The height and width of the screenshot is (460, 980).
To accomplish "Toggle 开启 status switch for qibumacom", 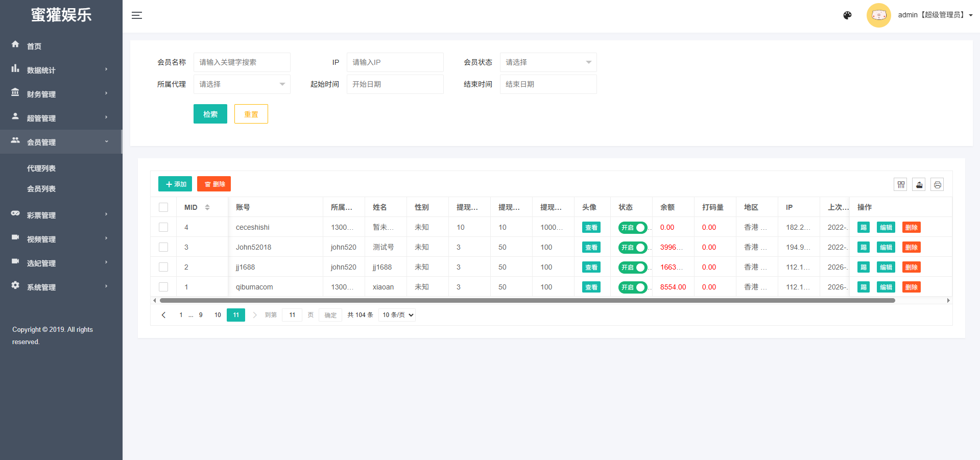I will click(633, 287).
